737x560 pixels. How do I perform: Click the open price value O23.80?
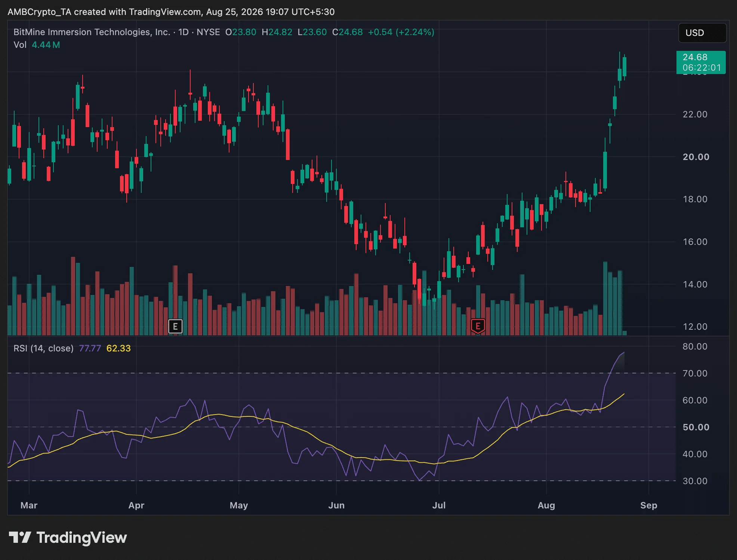241,32
